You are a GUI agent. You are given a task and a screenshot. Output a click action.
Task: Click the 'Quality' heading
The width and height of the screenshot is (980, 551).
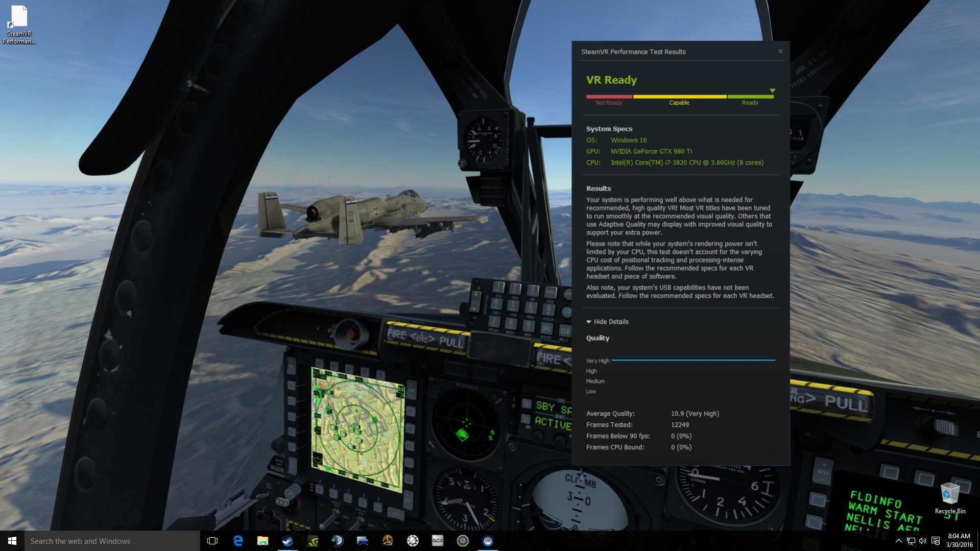[597, 338]
